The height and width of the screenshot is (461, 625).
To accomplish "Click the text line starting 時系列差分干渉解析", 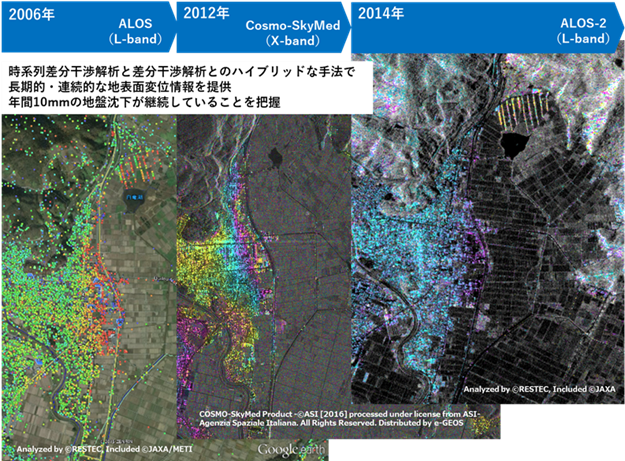I will (182, 72).
